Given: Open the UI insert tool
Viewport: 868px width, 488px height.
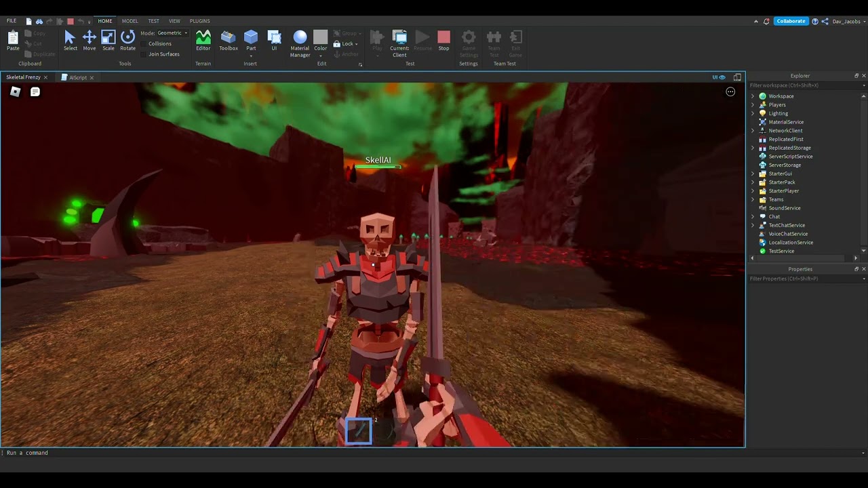Looking at the screenshot, I should point(274,40).
